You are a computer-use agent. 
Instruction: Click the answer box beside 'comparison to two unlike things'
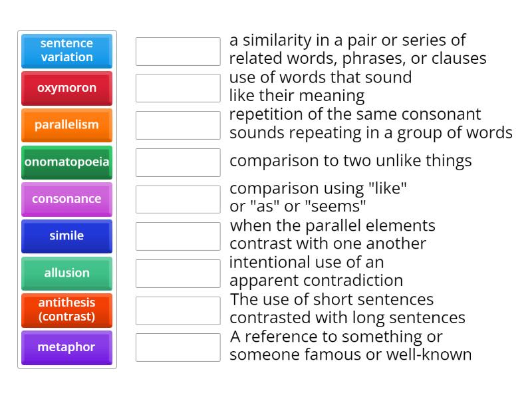pyautogui.click(x=177, y=161)
